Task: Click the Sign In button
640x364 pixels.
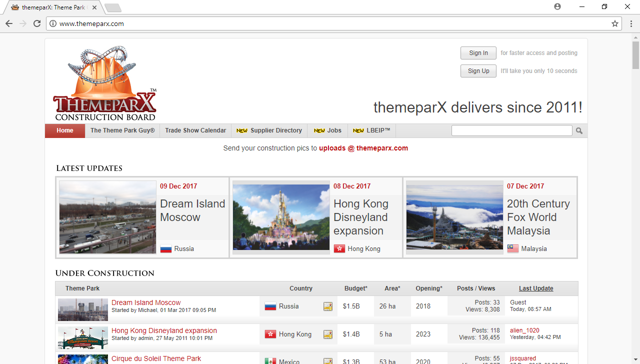Action: (x=478, y=53)
